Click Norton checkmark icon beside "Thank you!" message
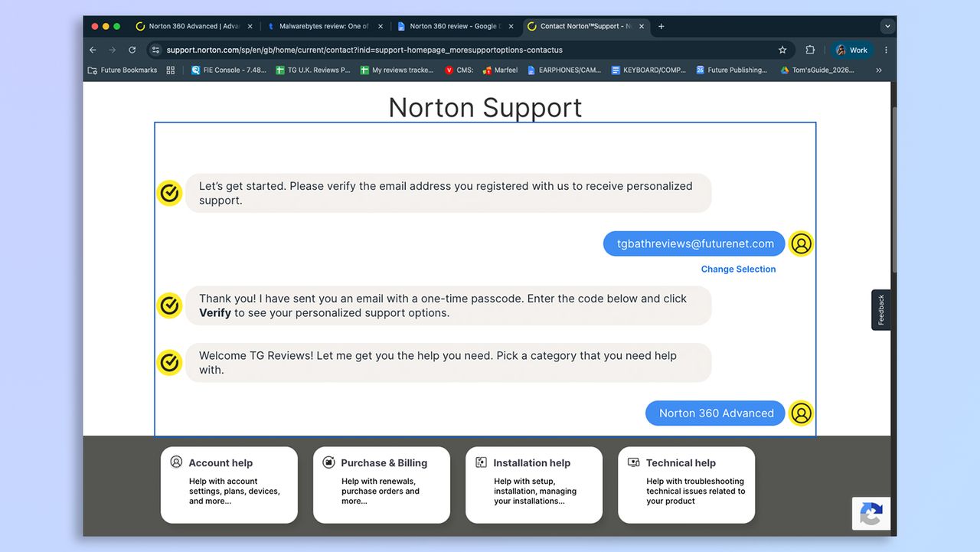 click(169, 305)
